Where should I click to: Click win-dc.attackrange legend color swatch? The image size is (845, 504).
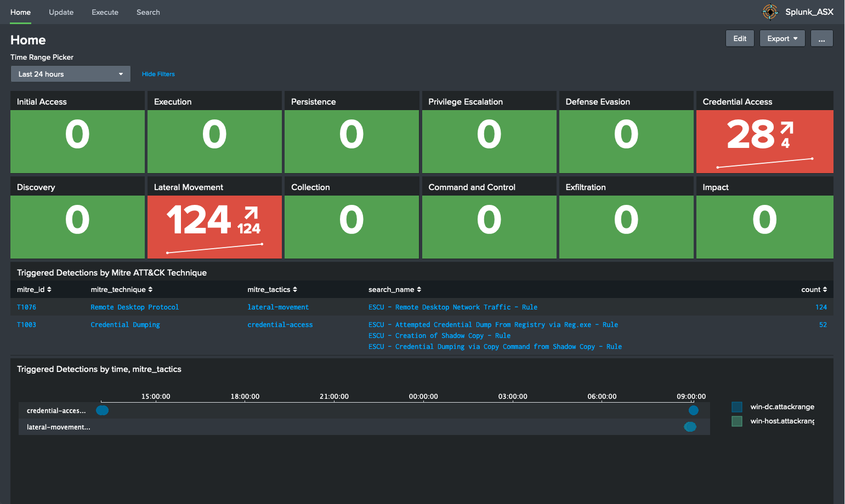click(737, 406)
